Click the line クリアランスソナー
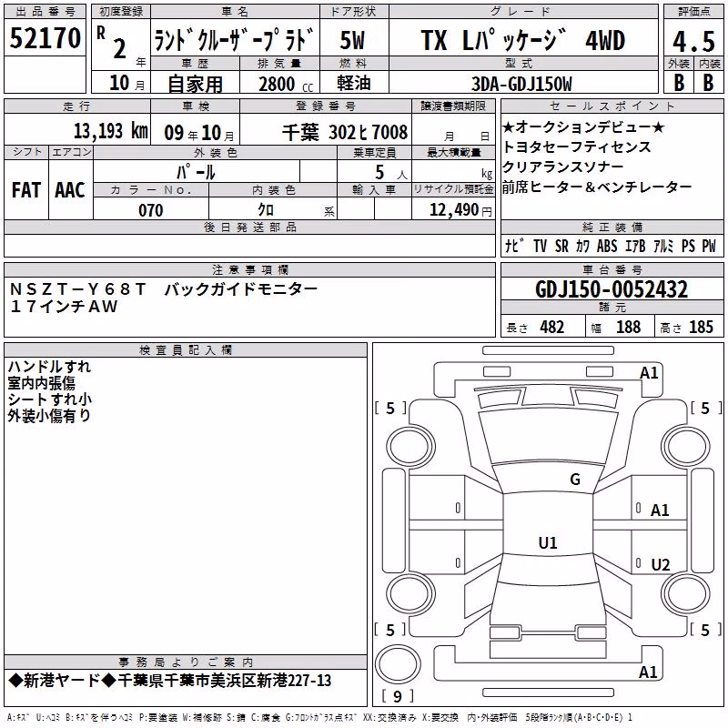The image size is (728, 728). [563, 167]
